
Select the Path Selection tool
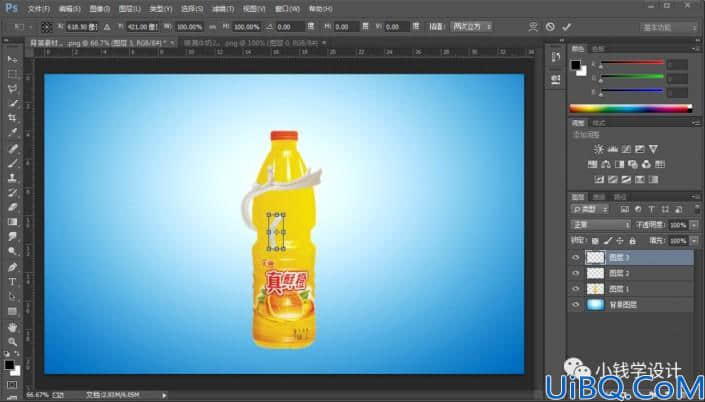point(12,297)
